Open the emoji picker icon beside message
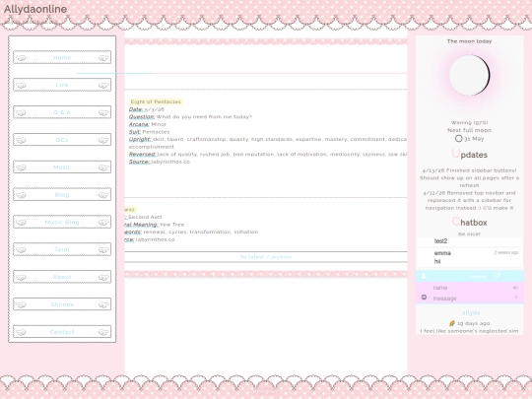Viewport: 532px width, 399px height. [424, 298]
